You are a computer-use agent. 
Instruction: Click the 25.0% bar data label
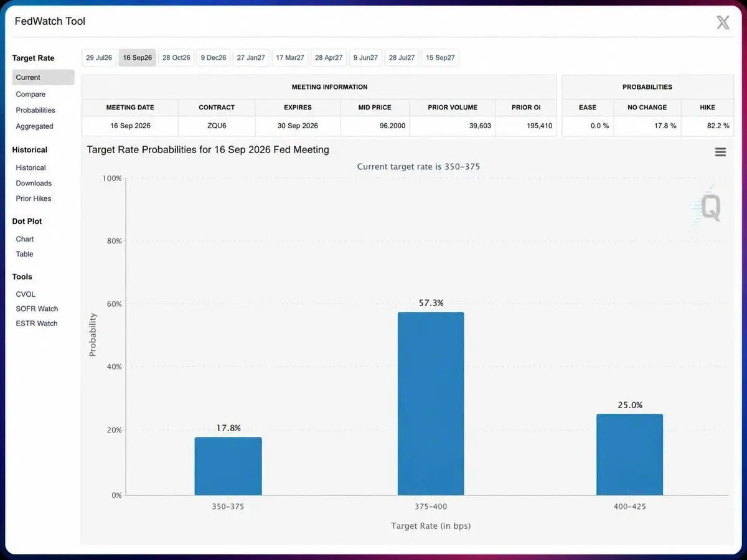click(630, 405)
